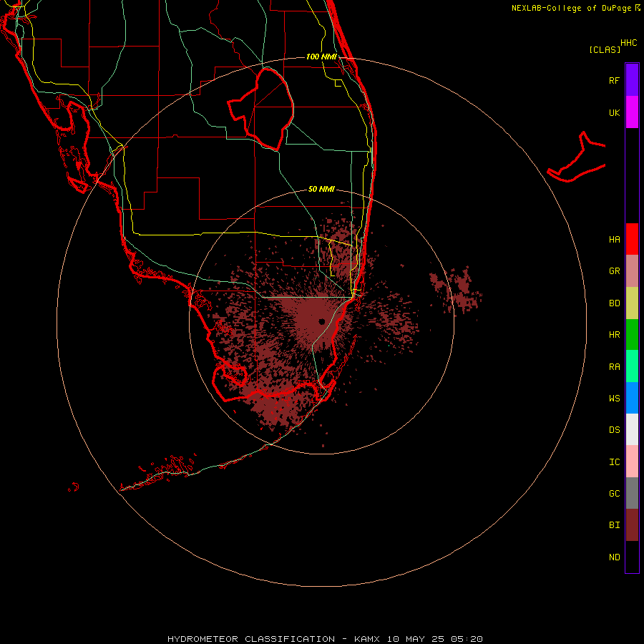Click the NEXLAB-College of DuPage credit text
644x644 pixels.
coord(571,8)
